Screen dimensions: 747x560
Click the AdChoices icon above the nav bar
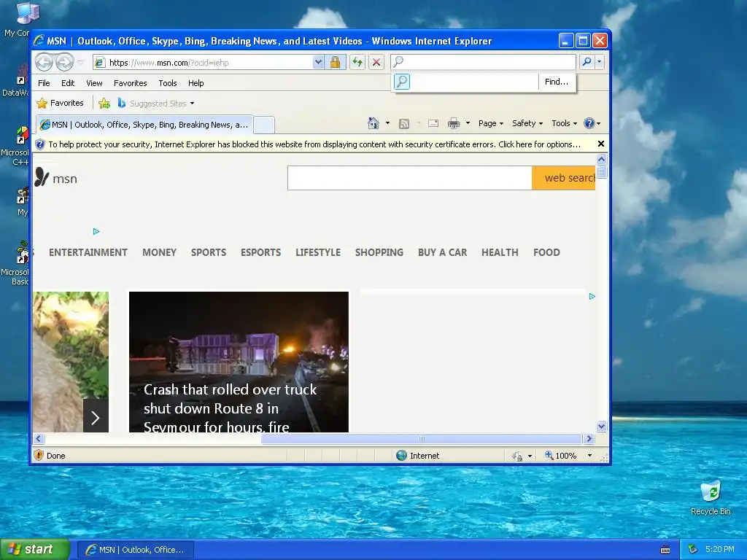pyautogui.click(x=96, y=231)
